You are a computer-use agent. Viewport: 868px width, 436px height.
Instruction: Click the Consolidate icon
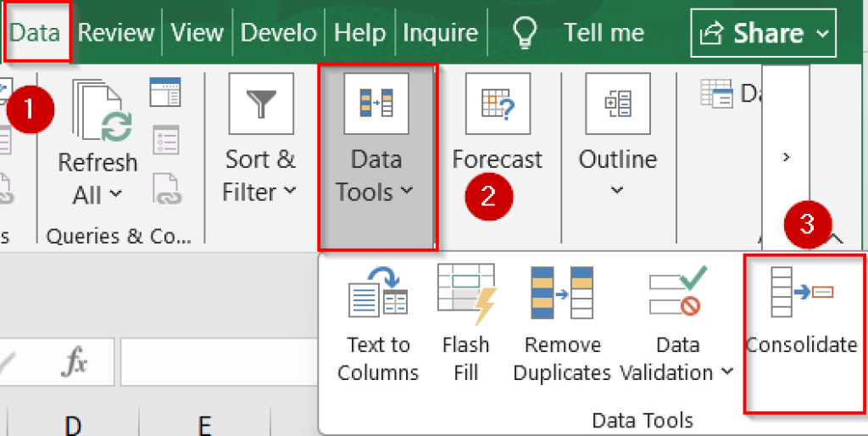pyautogui.click(x=802, y=292)
